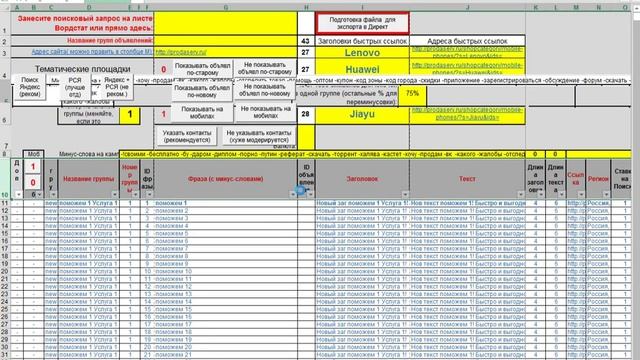Open filter dropdown for 'Номер группы' column
Viewport: 640px width, 360px height.
pyautogui.click(x=136, y=195)
